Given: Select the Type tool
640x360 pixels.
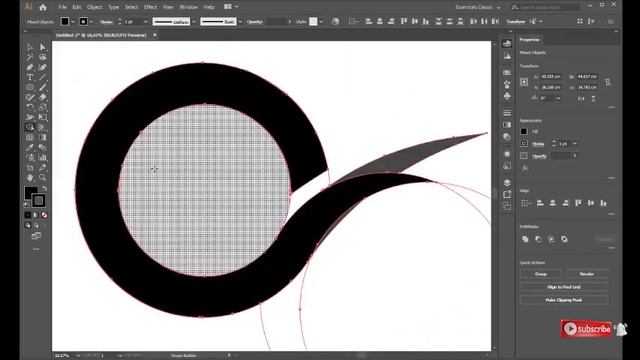Looking at the screenshot, I should click(30, 77).
